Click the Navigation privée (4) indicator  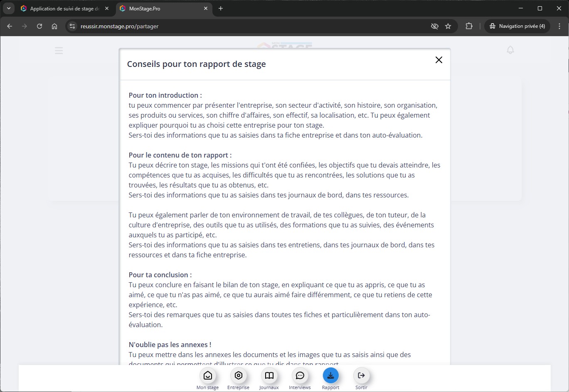(517, 26)
